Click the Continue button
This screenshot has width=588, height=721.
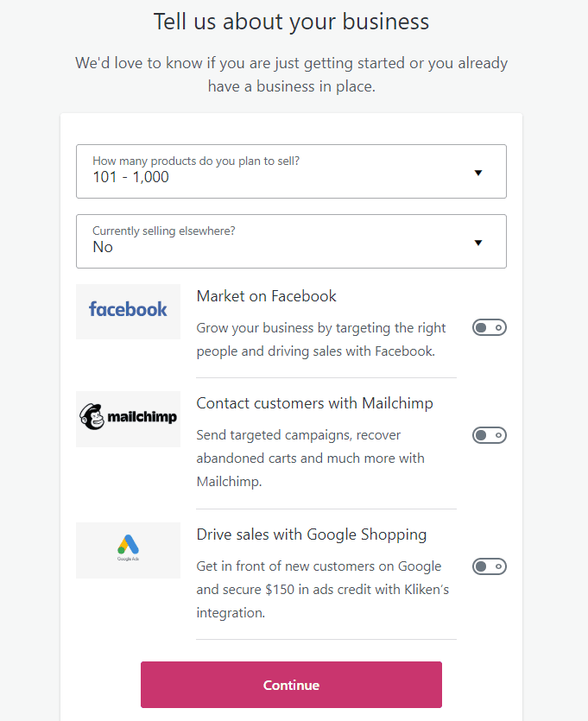point(291,685)
